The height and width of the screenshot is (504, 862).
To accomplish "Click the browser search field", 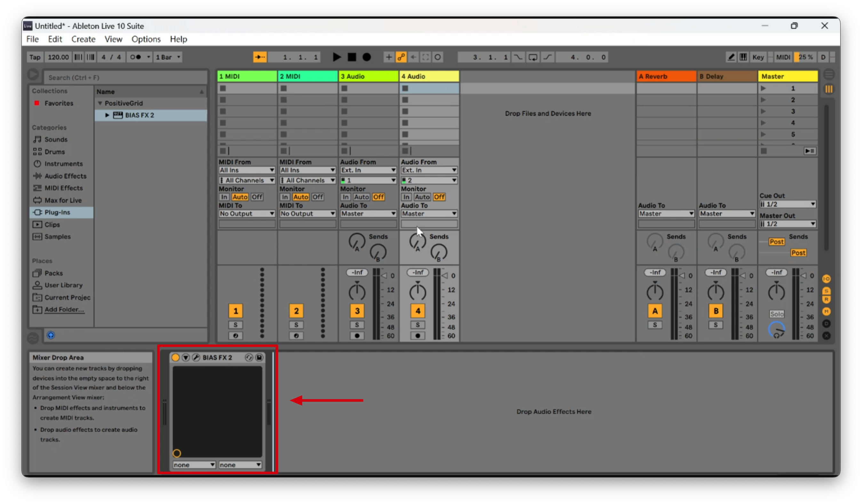I will [125, 77].
